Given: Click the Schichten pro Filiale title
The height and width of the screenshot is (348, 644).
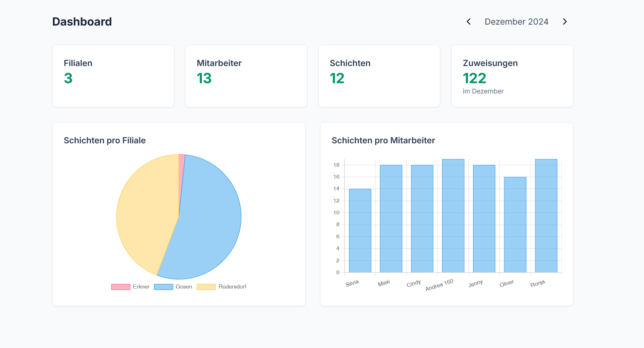Looking at the screenshot, I should pyautogui.click(x=105, y=141).
